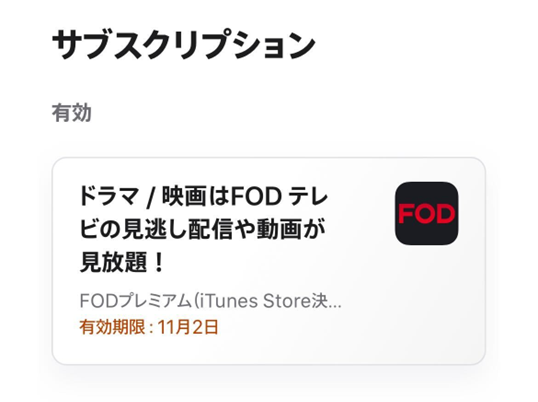Tap the FOD テレ text in title first line

pos(279,196)
